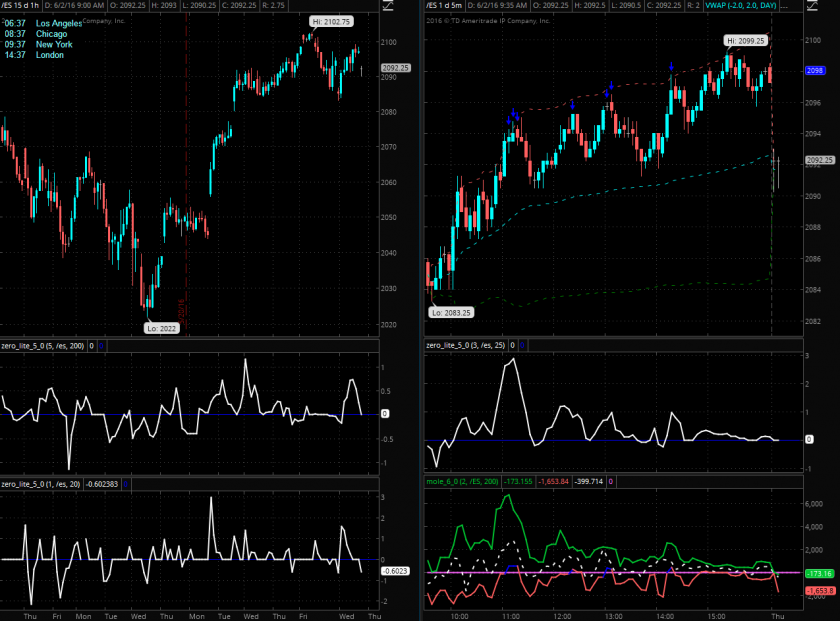Click the Lo: 2083.25 price bubble
Screen dimensions: 840x621
pyautogui.click(x=451, y=312)
